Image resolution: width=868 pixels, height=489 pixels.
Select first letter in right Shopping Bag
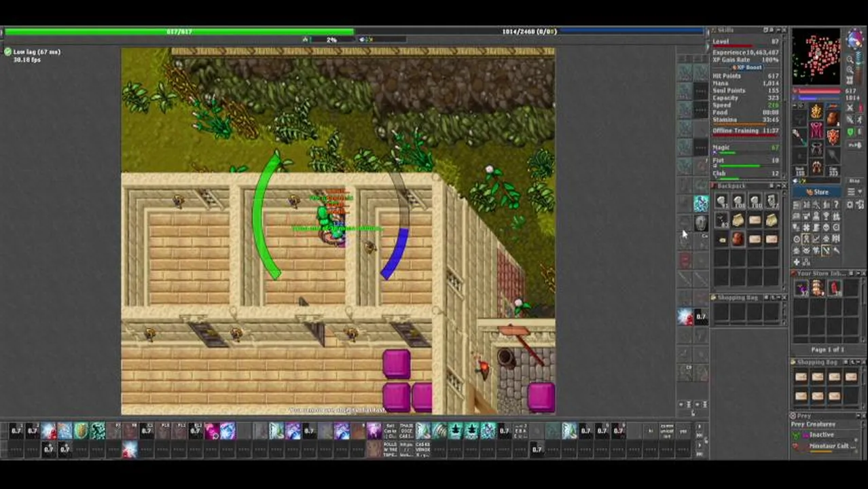pyautogui.click(x=801, y=377)
